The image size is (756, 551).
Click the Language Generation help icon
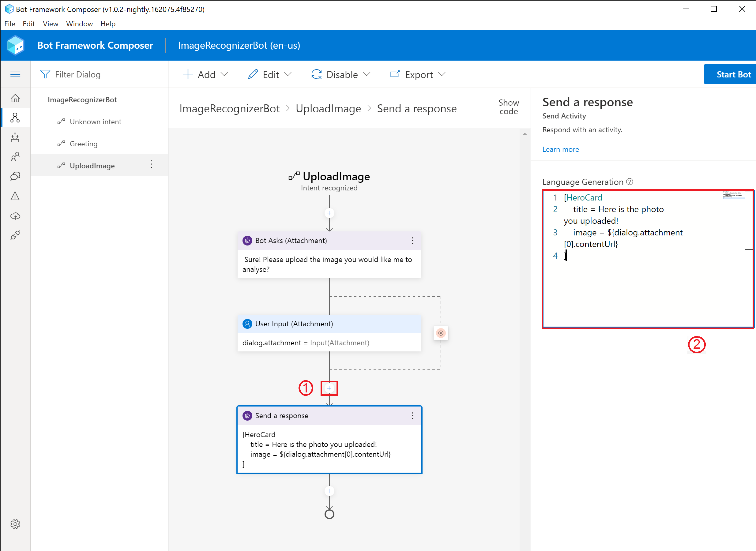(630, 182)
